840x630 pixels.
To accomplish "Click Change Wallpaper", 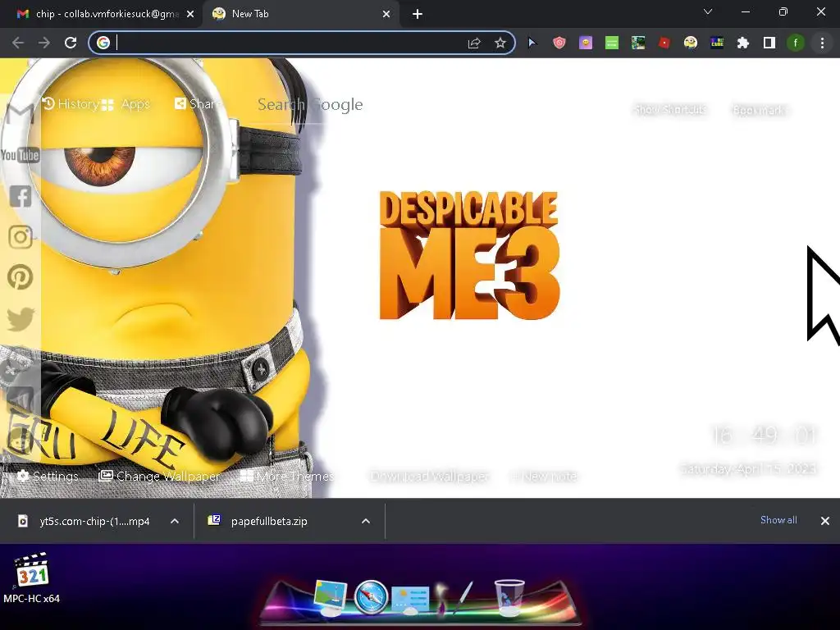I will point(159,476).
